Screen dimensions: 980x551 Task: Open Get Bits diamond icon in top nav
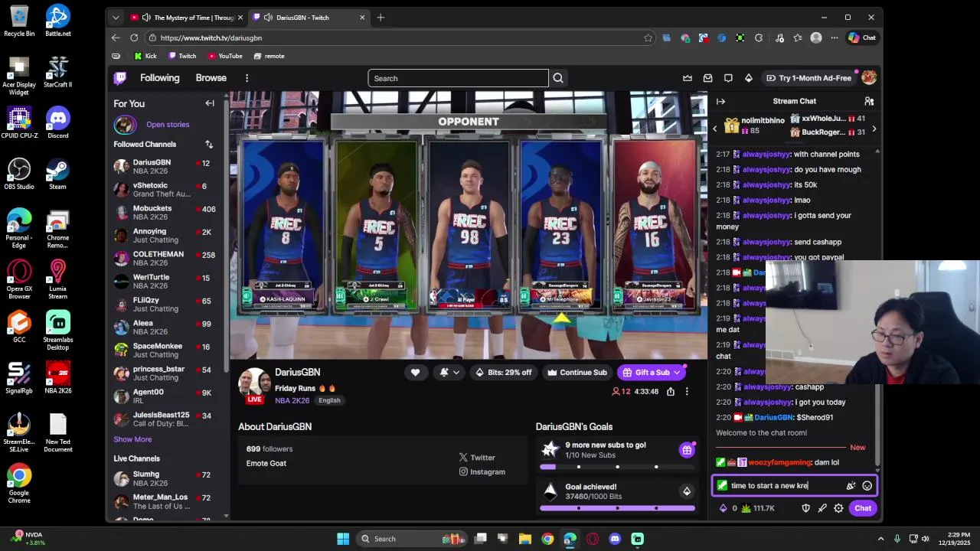pos(749,78)
